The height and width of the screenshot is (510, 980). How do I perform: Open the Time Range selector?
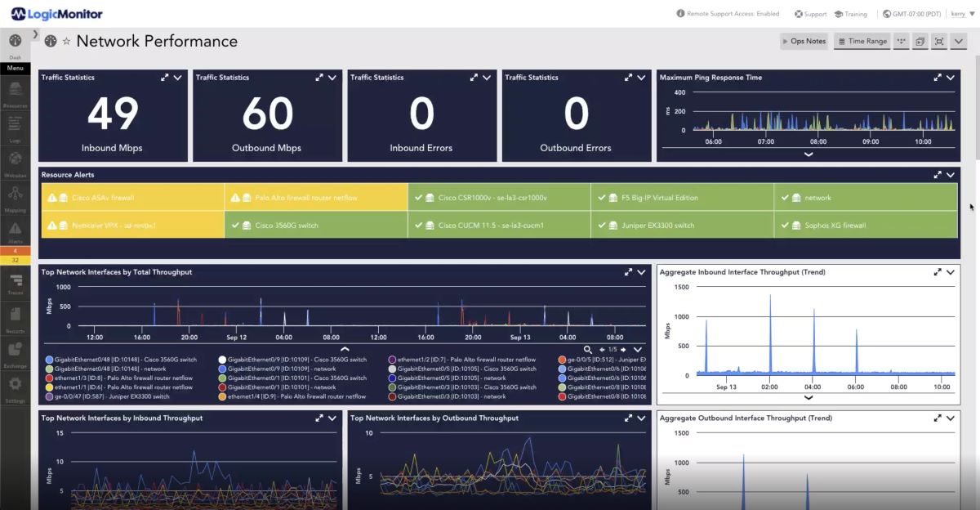pyautogui.click(x=862, y=41)
